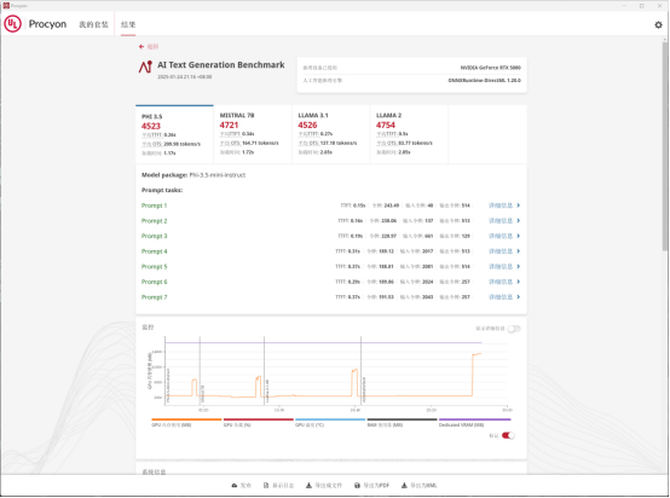Click the back arrow icon
Screen dimensions: 670x498
click(x=141, y=46)
